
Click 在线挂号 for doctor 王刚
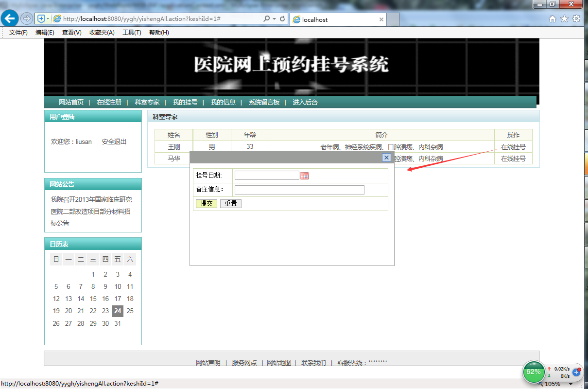513,147
